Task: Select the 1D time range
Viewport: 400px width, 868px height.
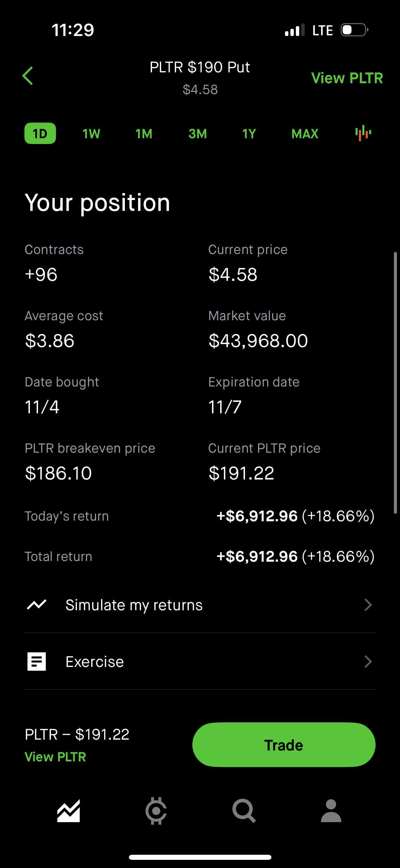Action: (x=40, y=133)
